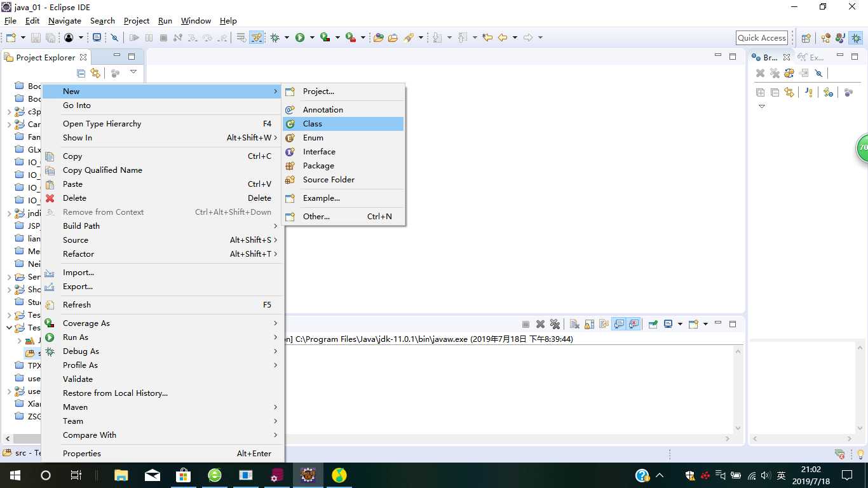The image size is (868, 488).
Task: Click the user profile toolbar icon
Action: (69, 37)
